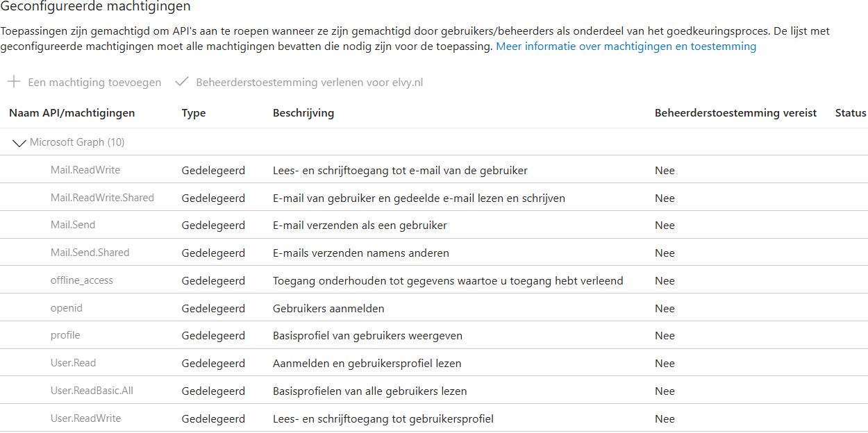Open the Mail.Send permission entry

[72, 225]
